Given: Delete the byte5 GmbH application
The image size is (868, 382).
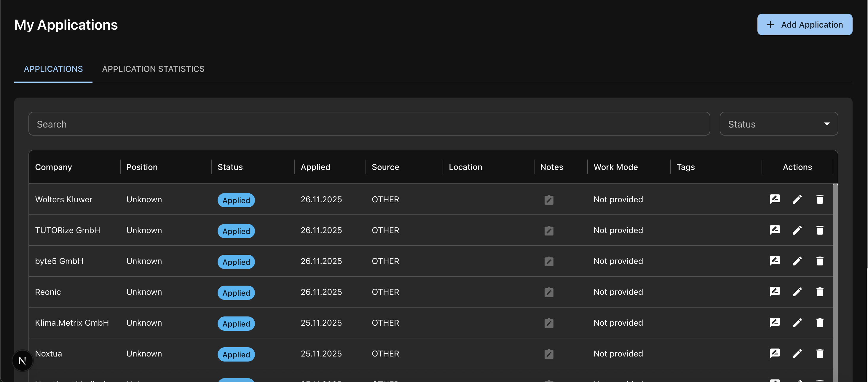Looking at the screenshot, I should click(x=820, y=261).
